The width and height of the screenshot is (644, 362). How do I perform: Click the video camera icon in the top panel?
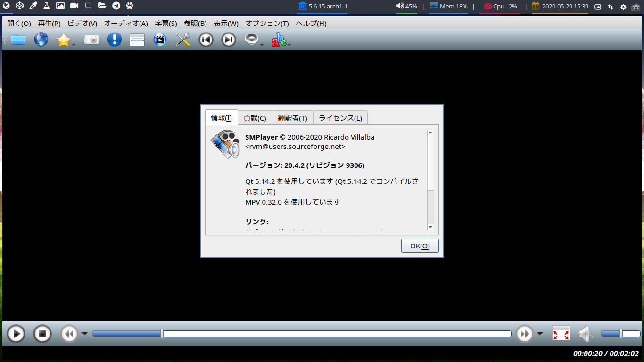point(74,6)
